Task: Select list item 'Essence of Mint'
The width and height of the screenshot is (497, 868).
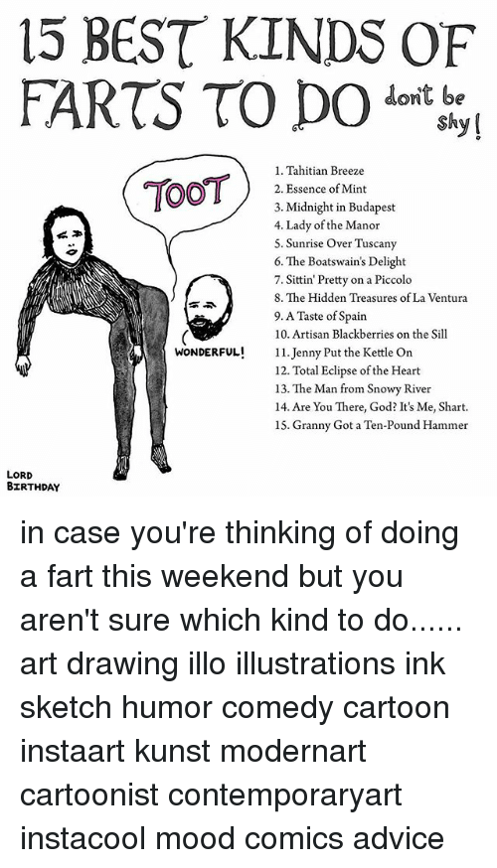Action: [x=321, y=189]
